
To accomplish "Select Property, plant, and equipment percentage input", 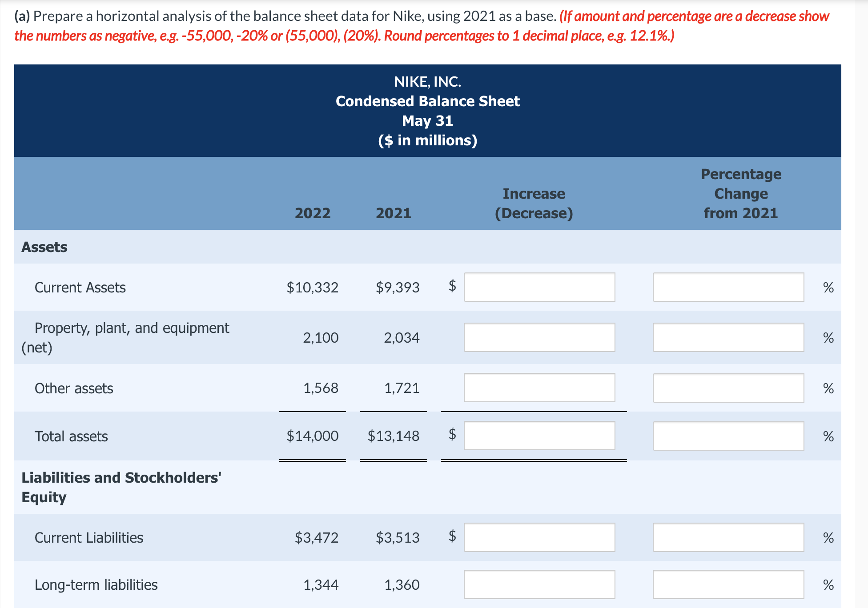I will (x=728, y=337).
